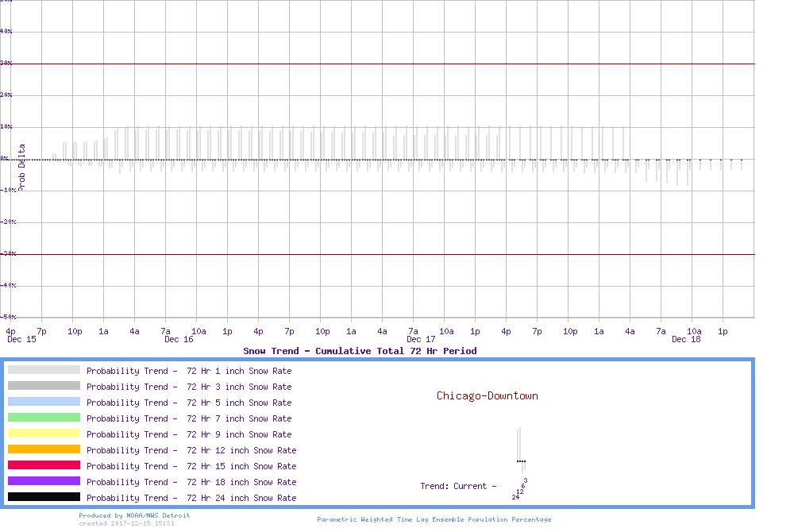Click the Chicago-Downtown location label
Viewport: 794px width, 532px height.
(x=487, y=395)
